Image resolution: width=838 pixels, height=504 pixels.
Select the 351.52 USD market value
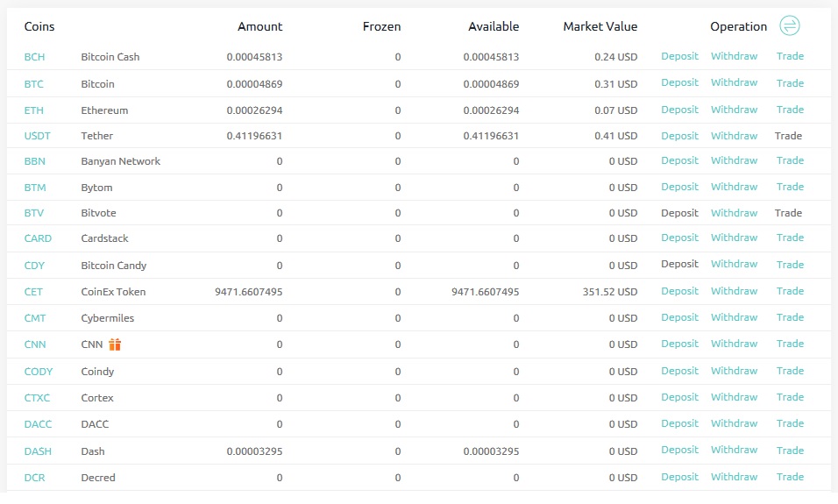(610, 292)
